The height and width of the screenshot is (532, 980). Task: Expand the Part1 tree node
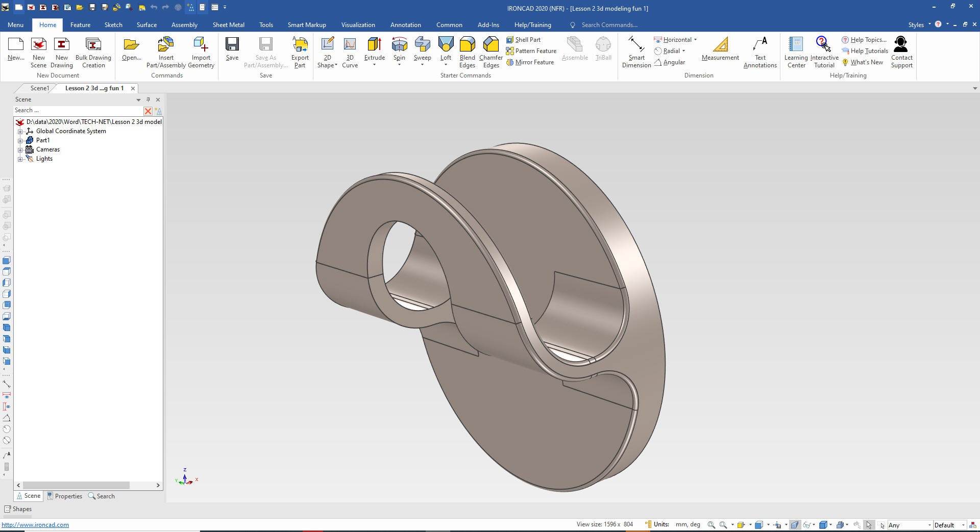[20, 140]
